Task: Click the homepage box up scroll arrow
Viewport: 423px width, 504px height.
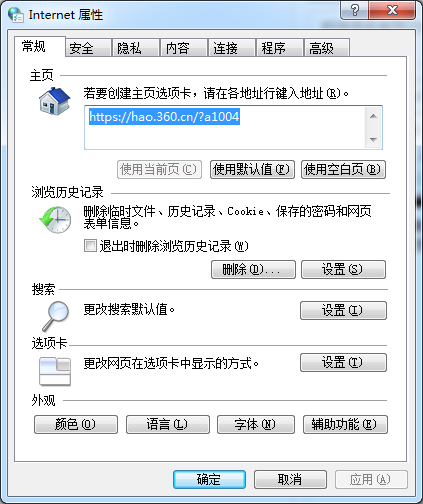Action: tap(373, 116)
